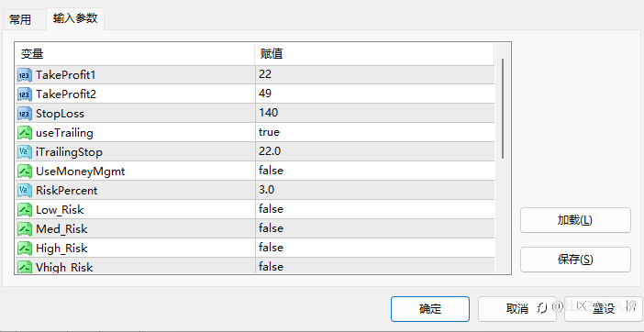Click the 加载(L) button
Image resolution: width=644 pixels, height=332 pixels.
point(575,220)
